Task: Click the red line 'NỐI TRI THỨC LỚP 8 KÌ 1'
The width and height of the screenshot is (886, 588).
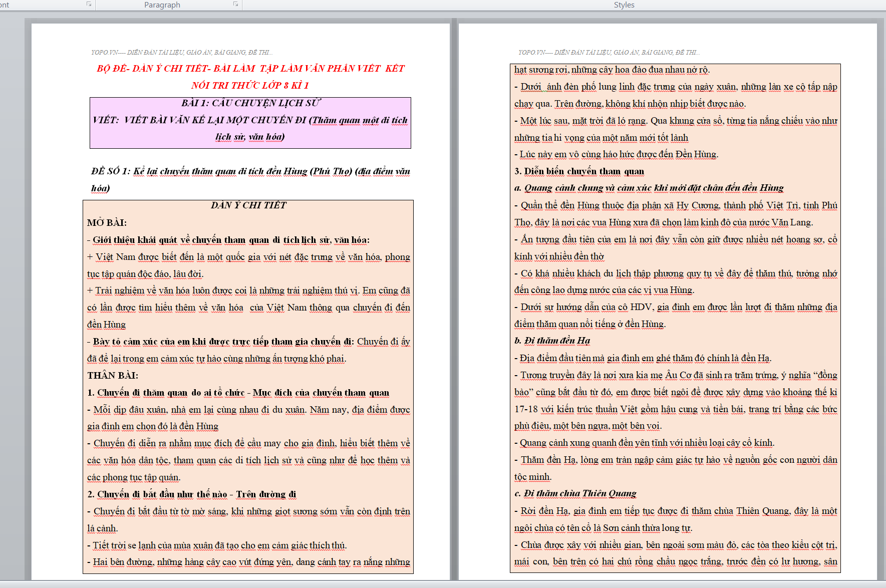Action: [250, 86]
